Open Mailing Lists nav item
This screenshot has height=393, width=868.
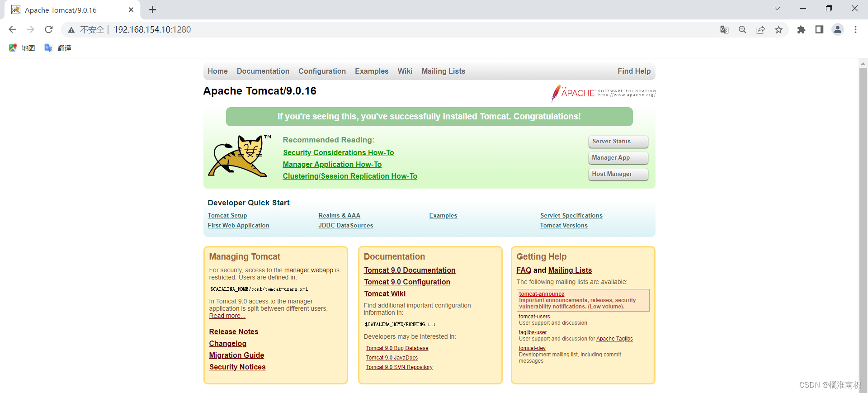tap(443, 71)
